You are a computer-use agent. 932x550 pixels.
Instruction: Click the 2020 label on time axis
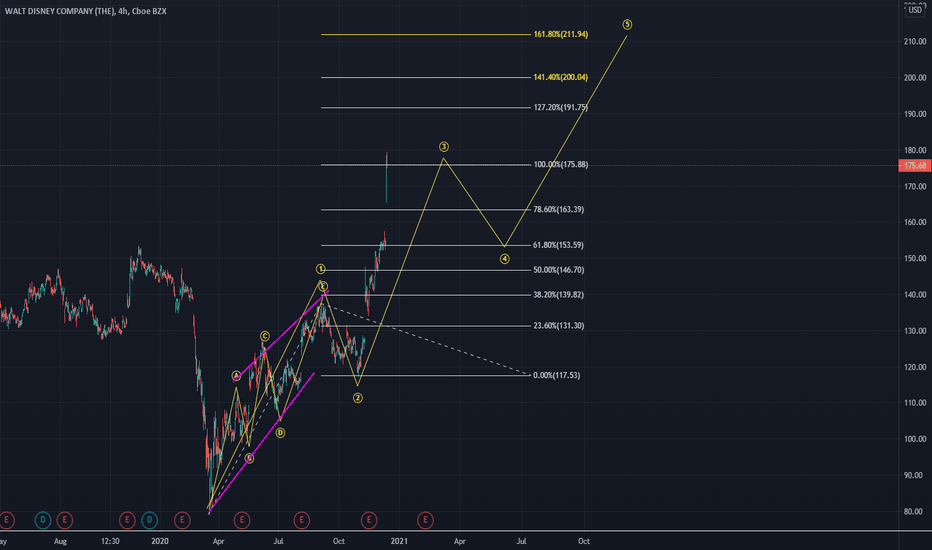pyautogui.click(x=160, y=542)
